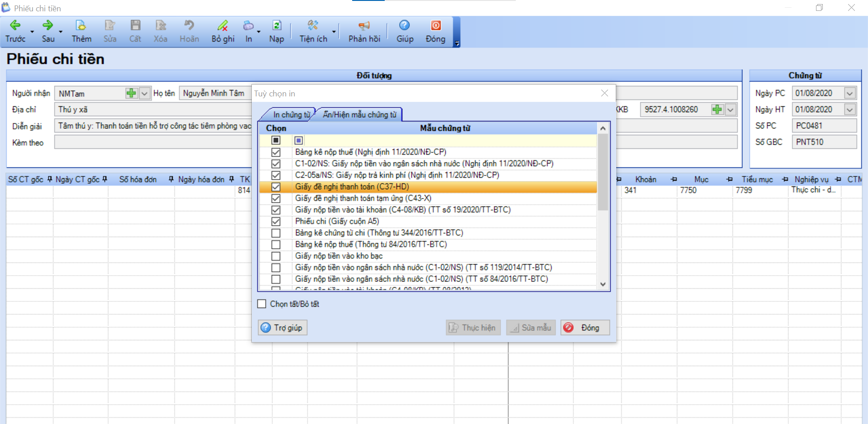Click the Thêm (add) toolbar icon
Screen dimensions: 868x424
click(81, 25)
